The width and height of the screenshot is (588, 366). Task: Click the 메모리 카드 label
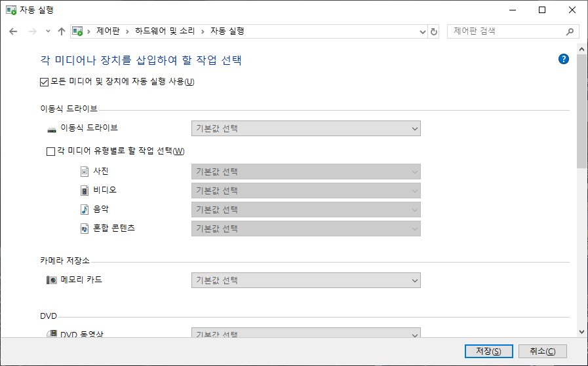[81, 280]
